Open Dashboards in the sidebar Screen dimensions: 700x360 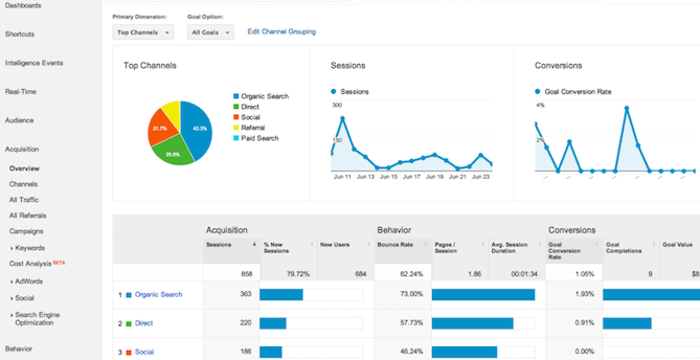(x=23, y=5)
